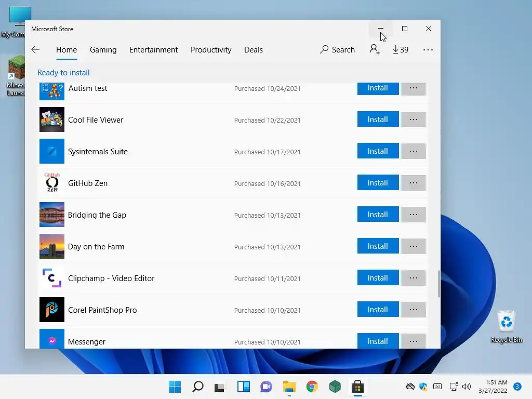Select the Clipchamp - Video Editor title
The image size is (532, 399).
pos(111,278)
